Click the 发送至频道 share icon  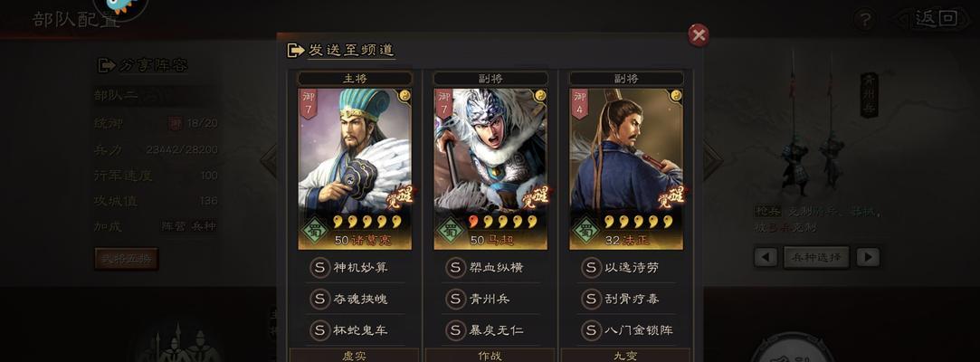click(x=295, y=51)
